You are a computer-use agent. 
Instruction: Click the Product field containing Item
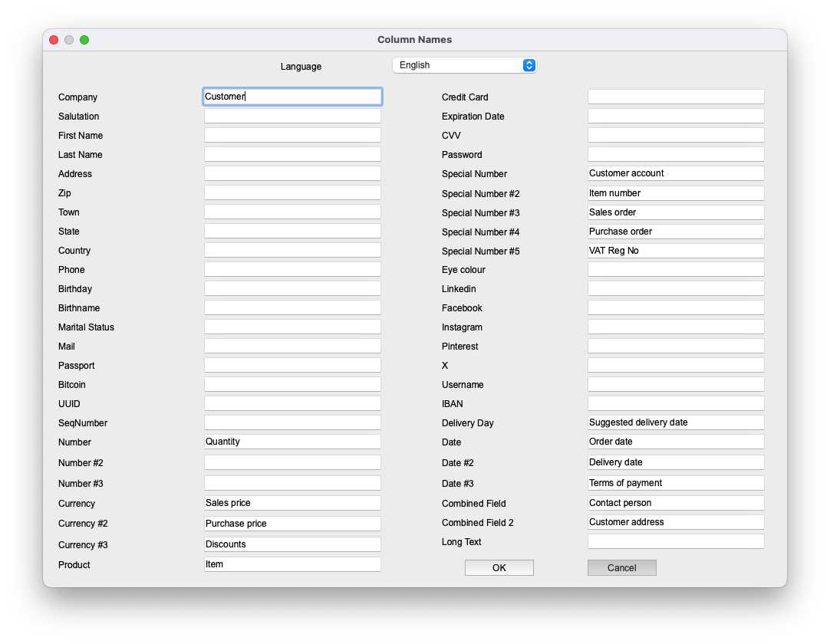click(292, 564)
